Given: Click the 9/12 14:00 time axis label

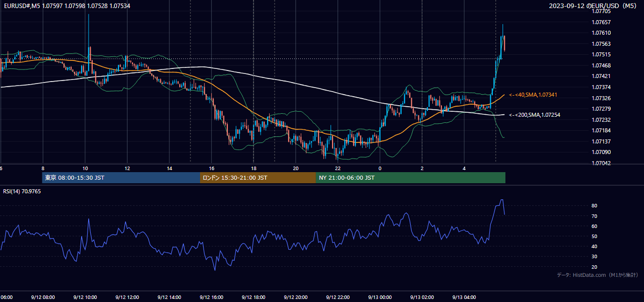Looking at the screenshot, I should [x=169, y=297].
